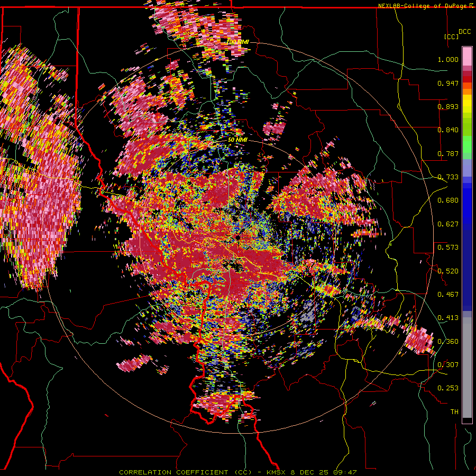Click the pink top segment of color bar
Screen dimensions: 476x476
(x=467, y=57)
